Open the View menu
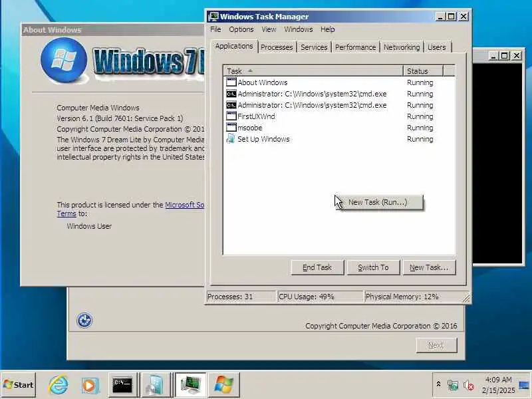 [269, 29]
